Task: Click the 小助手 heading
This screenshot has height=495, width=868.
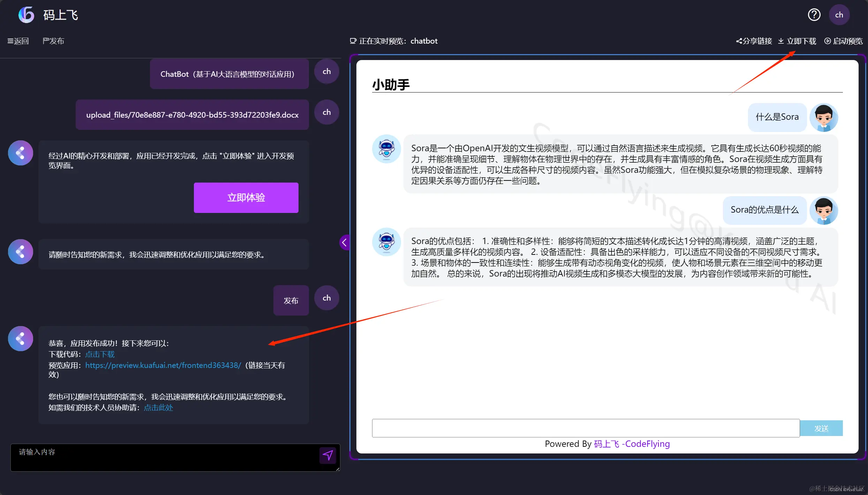Action: click(x=391, y=84)
